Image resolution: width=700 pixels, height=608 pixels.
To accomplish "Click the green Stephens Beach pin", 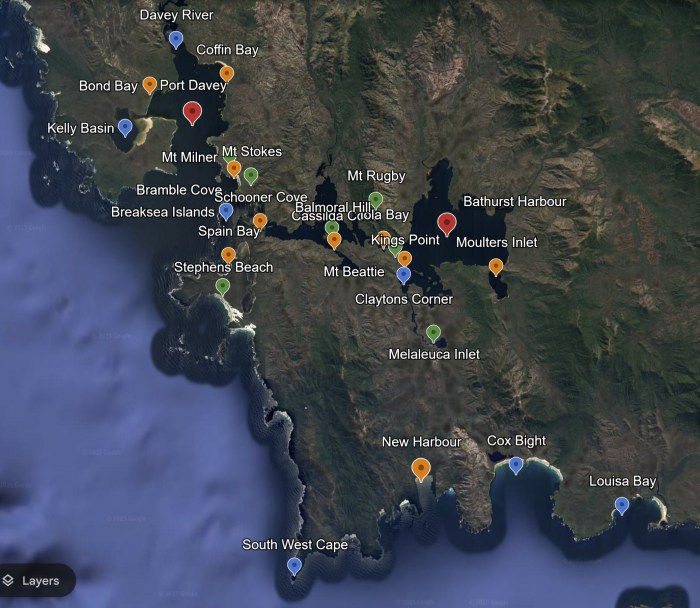I will (x=222, y=287).
